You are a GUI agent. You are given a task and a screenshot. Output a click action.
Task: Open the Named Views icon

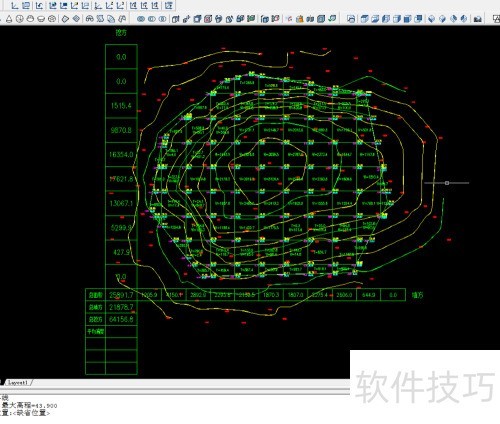(351, 19)
